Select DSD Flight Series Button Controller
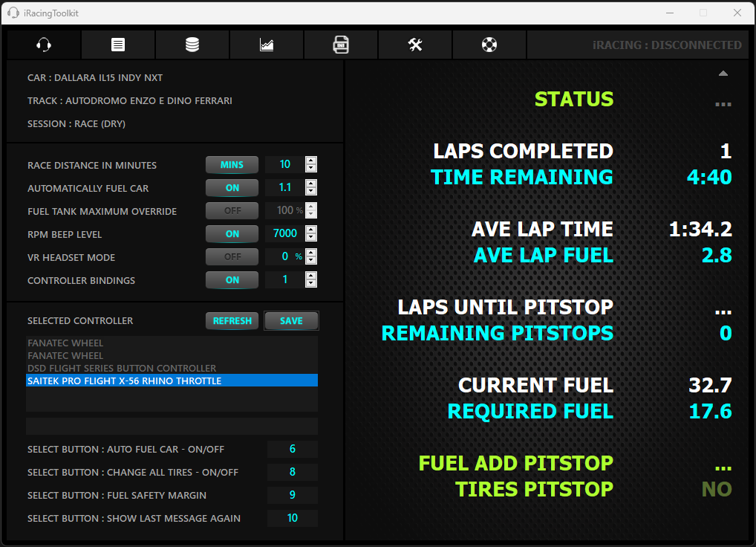The image size is (756, 547). (122, 368)
